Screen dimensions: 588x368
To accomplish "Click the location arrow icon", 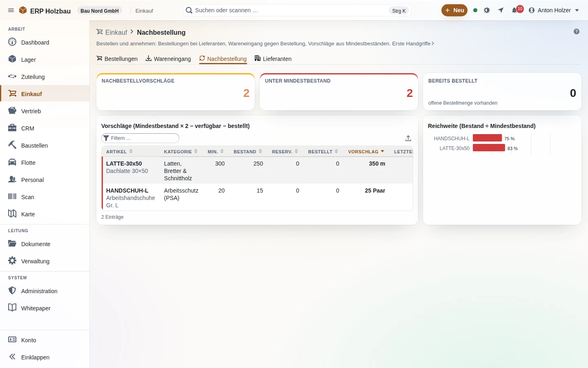I will [x=501, y=10].
